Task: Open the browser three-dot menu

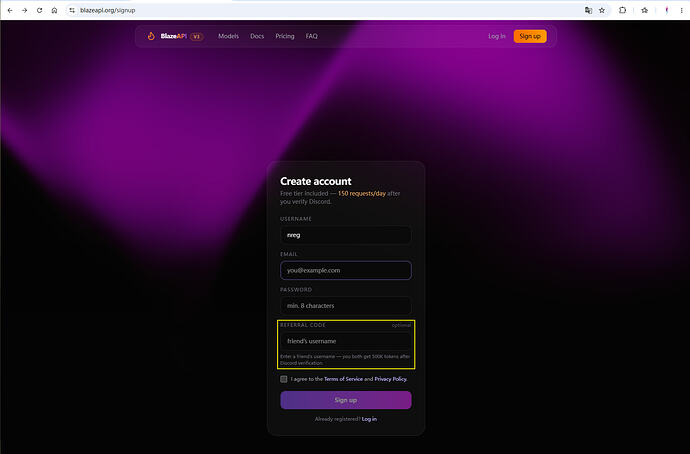Action: point(682,10)
